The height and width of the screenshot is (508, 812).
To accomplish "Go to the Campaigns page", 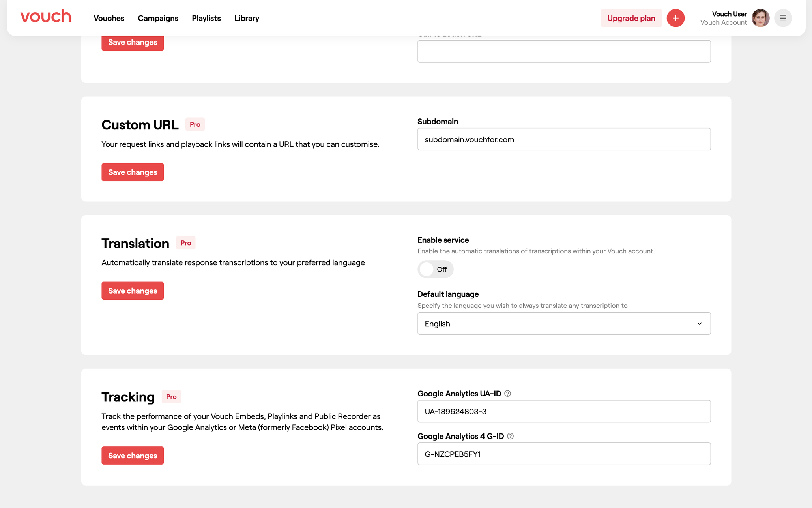I will tap(158, 18).
